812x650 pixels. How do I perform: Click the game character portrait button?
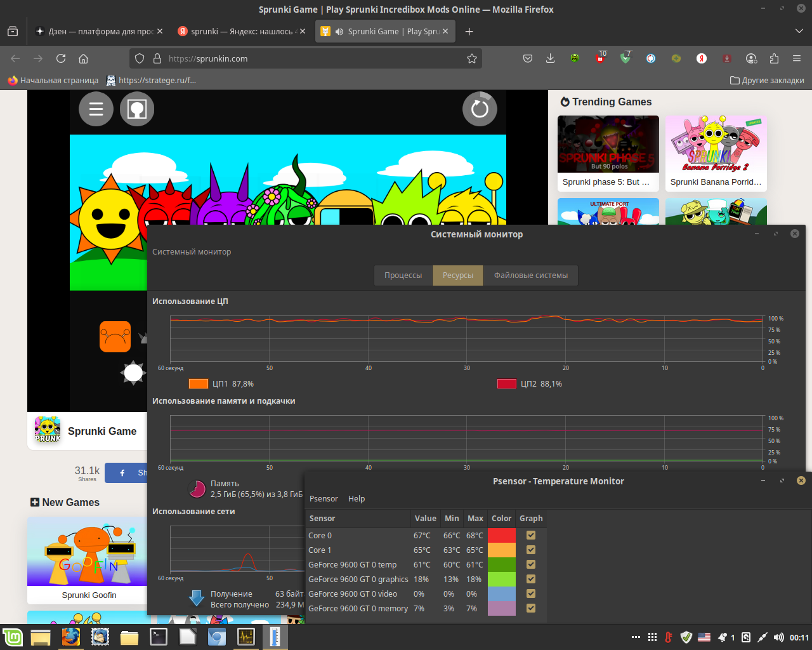pos(137,109)
